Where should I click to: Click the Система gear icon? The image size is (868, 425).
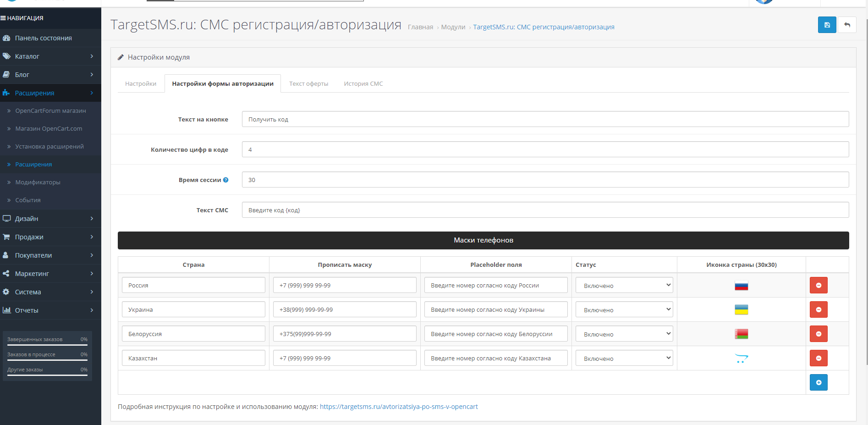coord(6,292)
